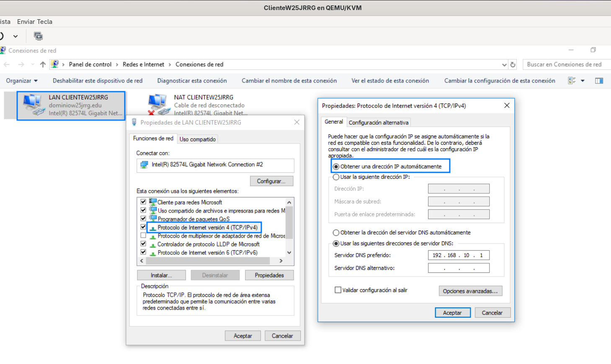Click Diagnosticar esta conexión

[192, 81]
